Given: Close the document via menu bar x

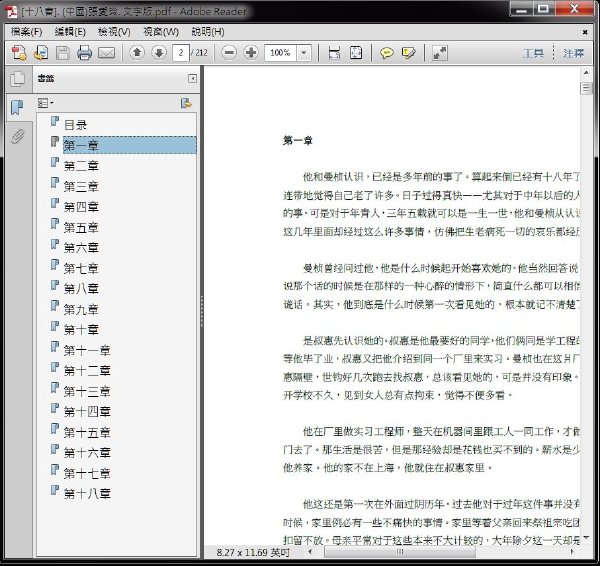Looking at the screenshot, I should (585, 32).
